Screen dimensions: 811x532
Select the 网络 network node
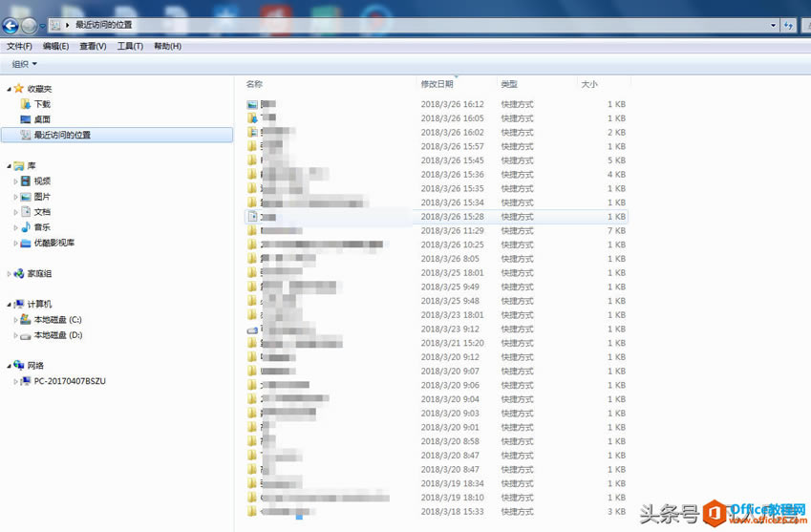[x=35, y=366]
